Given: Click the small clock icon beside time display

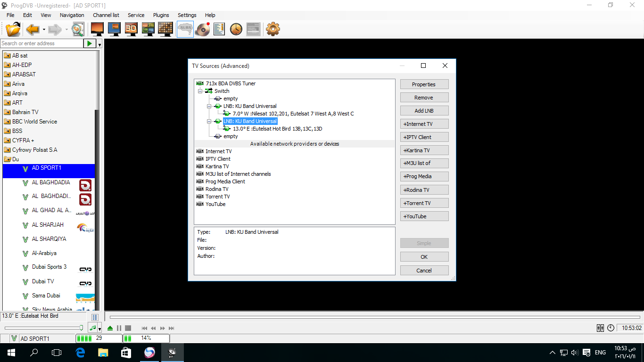Looking at the screenshot, I should pyautogui.click(x=611, y=328).
